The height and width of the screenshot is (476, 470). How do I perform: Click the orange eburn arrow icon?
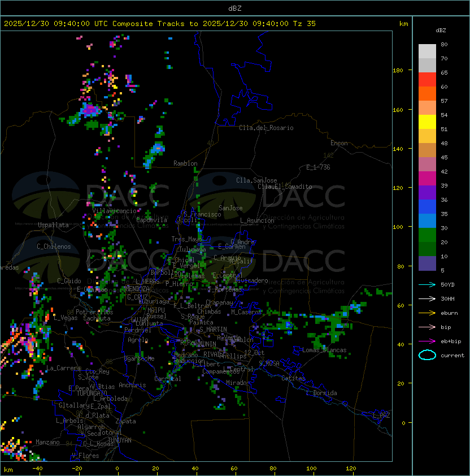427,313
